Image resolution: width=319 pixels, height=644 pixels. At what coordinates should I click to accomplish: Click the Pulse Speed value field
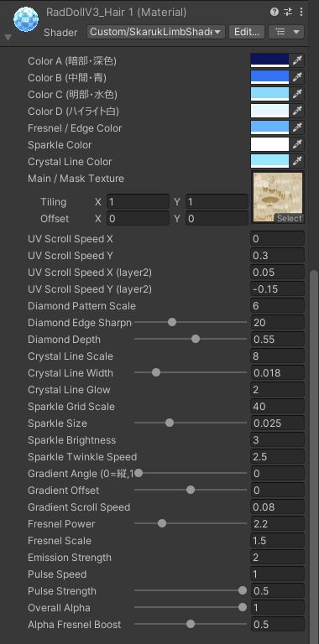(x=278, y=574)
